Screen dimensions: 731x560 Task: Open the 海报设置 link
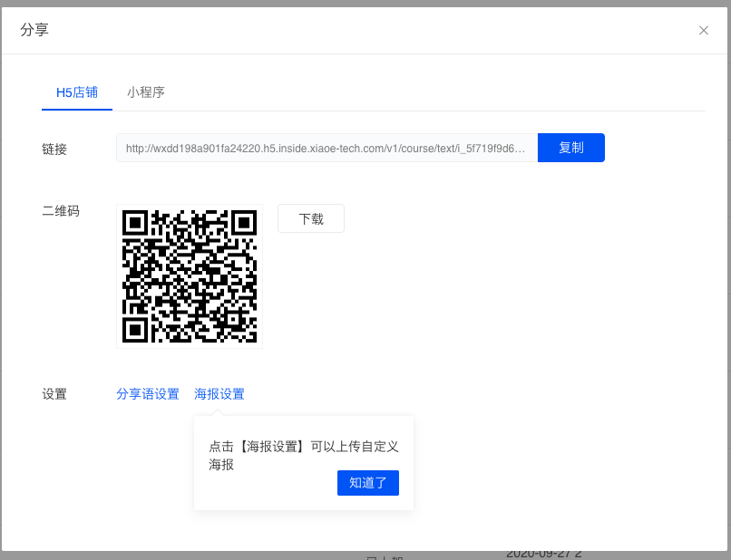(x=219, y=394)
